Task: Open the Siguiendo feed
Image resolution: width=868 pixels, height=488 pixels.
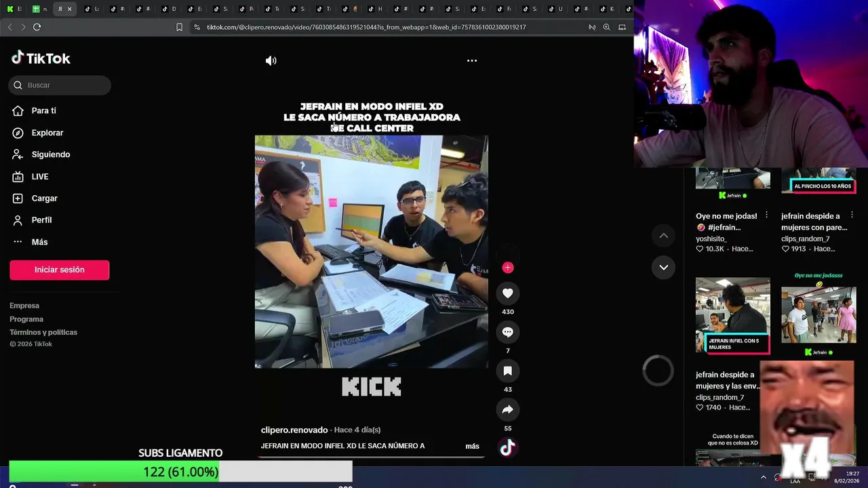Action: pos(50,155)
